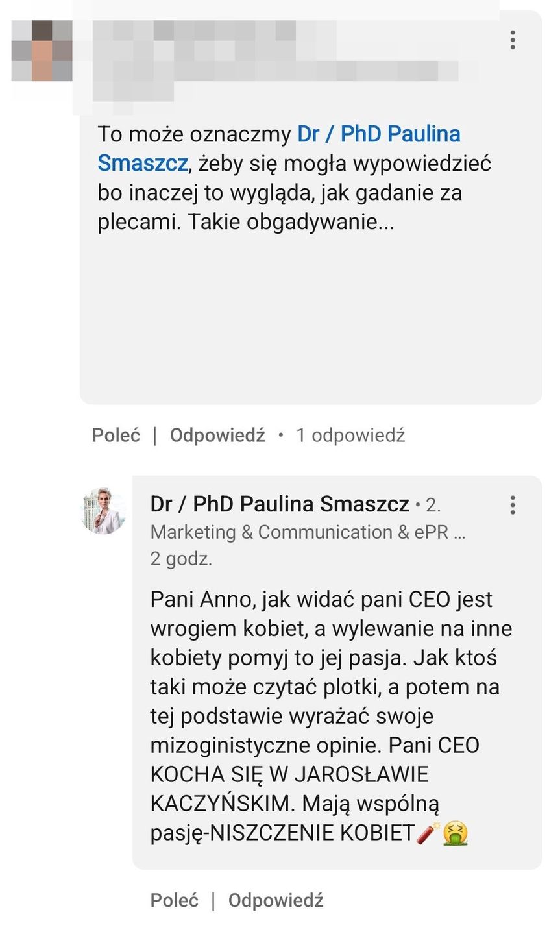Click the green nauseated face emoji

(456, 833)
